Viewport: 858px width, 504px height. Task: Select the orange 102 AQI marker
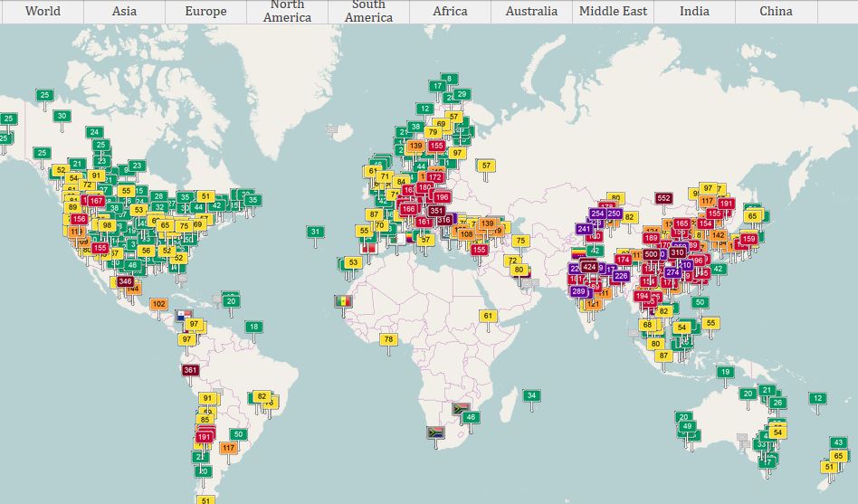159,304
